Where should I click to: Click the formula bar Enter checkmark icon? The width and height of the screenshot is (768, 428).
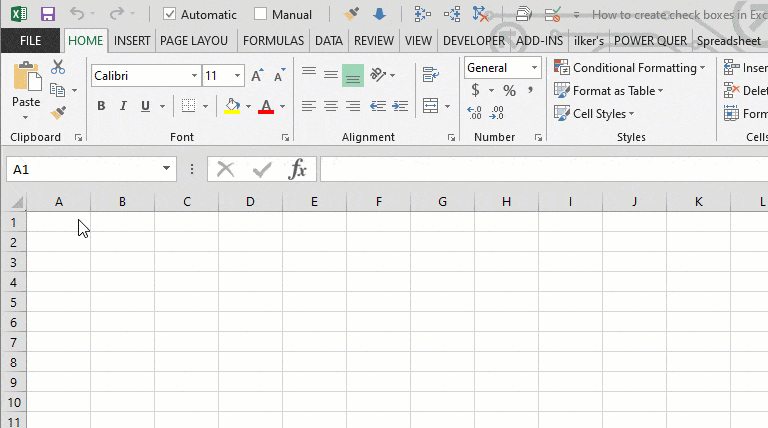tap(262, 170)
